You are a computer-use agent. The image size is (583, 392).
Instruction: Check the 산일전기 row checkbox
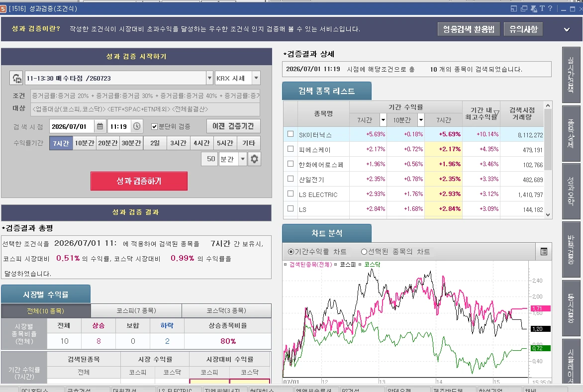(x=291, y=179)
